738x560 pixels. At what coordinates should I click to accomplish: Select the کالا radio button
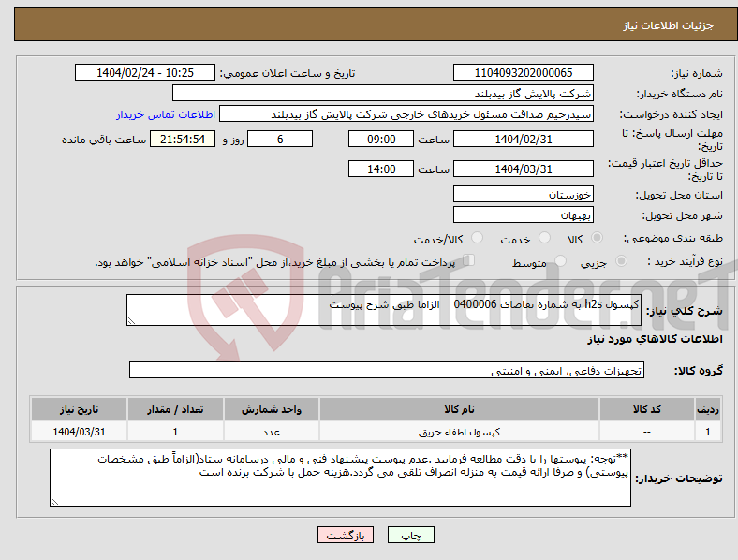coord(597,238)
